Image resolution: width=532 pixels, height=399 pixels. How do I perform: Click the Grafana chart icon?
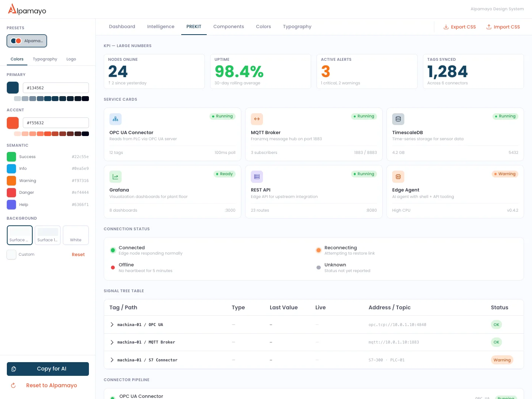point(116,177)
